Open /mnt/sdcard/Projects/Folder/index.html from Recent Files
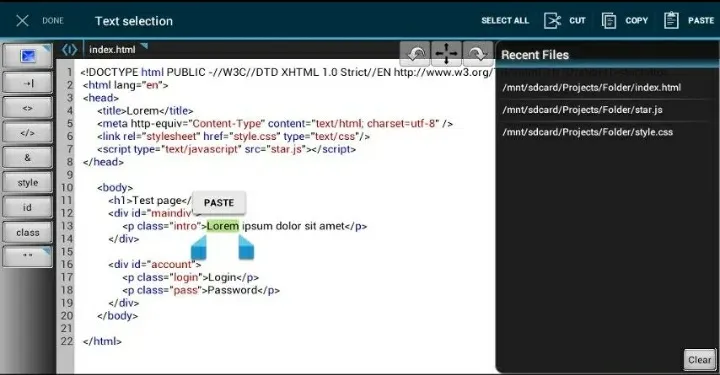720x375 pixels. [x=591, y=88]
